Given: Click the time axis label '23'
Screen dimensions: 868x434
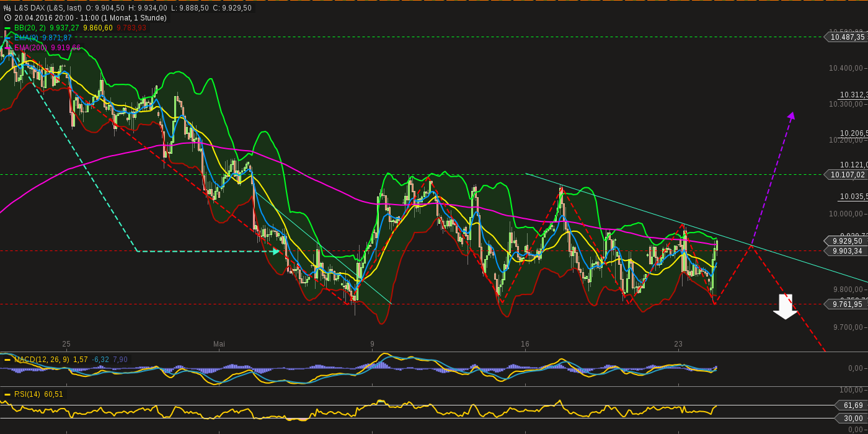Looking at the screenshot, I should coord(678,344).
